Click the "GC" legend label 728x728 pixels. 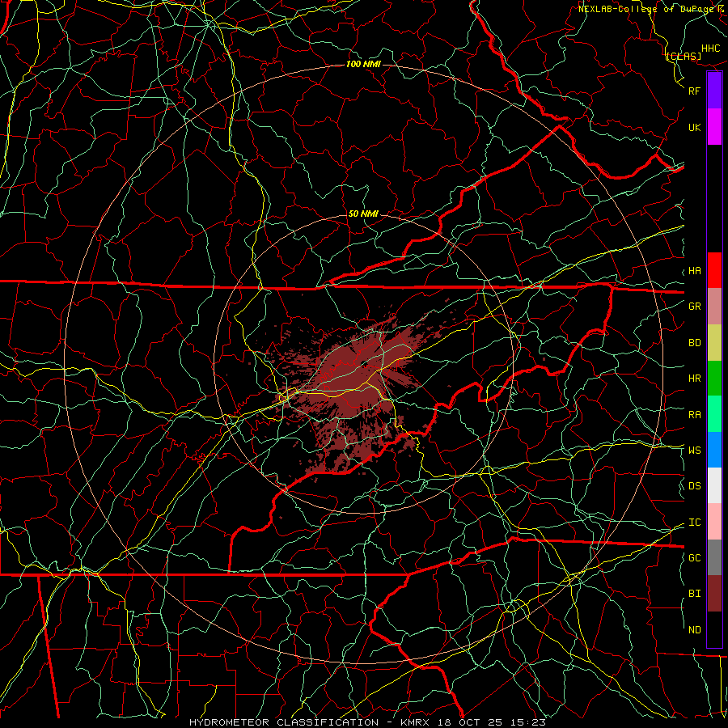tap(695, 557)
